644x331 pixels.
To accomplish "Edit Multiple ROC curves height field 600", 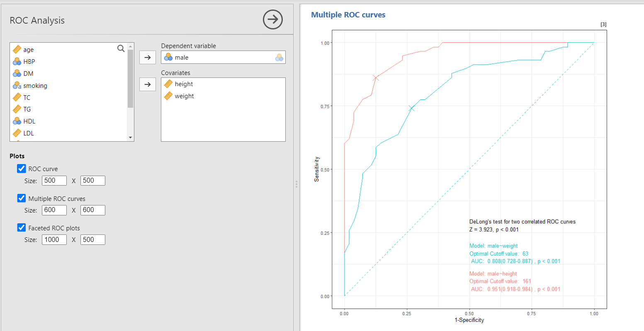I will pos(93,210).
